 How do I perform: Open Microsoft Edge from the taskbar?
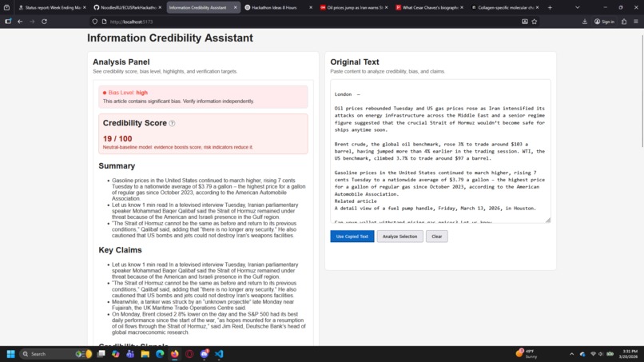pyautogui.click(x=160, y=354)
